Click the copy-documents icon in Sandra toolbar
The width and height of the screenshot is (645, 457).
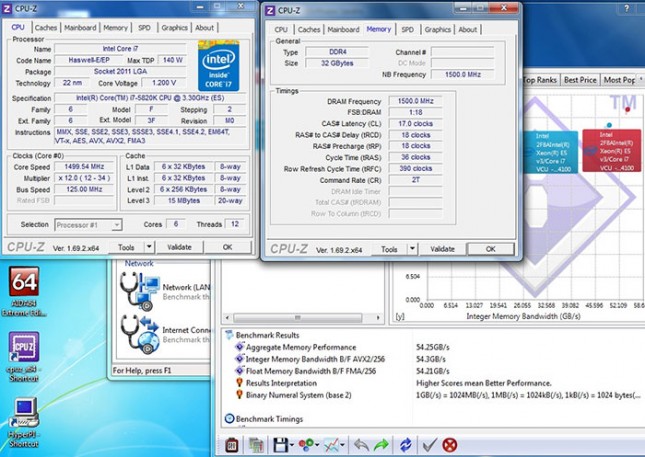(x=256, y=445)
